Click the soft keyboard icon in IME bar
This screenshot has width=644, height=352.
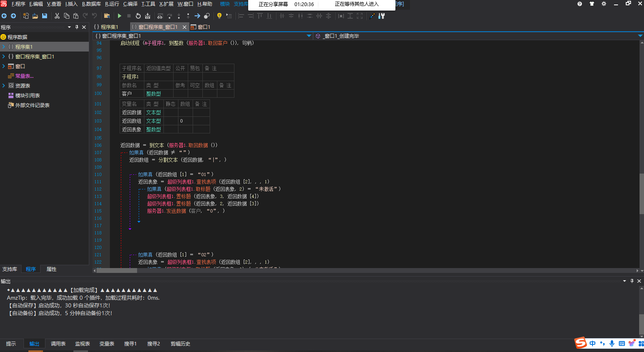[622, 343]
